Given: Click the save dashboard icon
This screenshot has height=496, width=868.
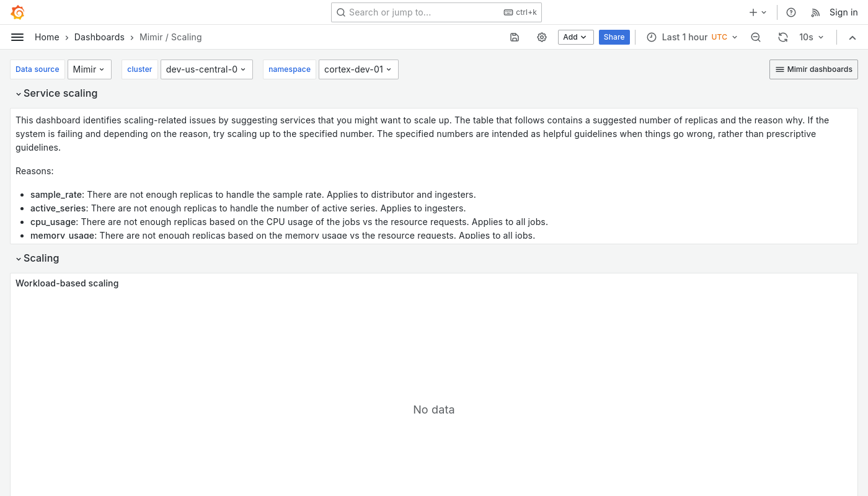Looking at the screenshot, I should coord(515,37).
